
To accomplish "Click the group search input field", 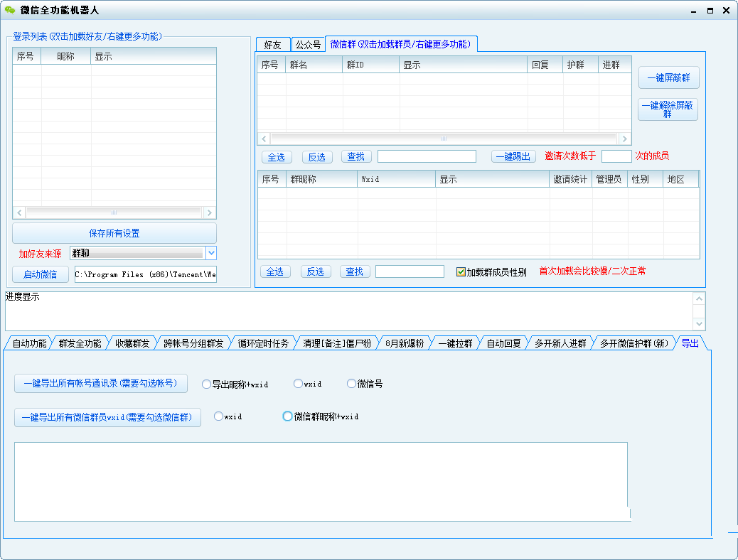I will (x=427, y=157).
